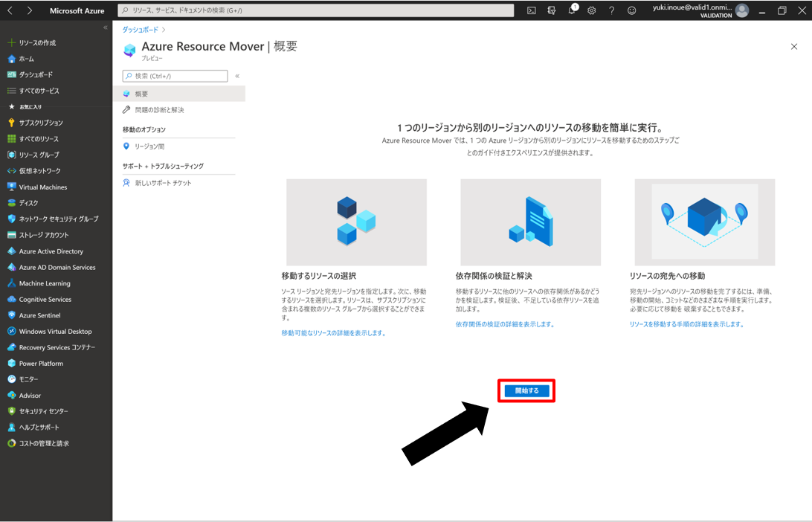The height and width of the screenshot is (522, 812).
Task: Click the 依存関係の検証と解決 illustration
Action: (531, 222)
